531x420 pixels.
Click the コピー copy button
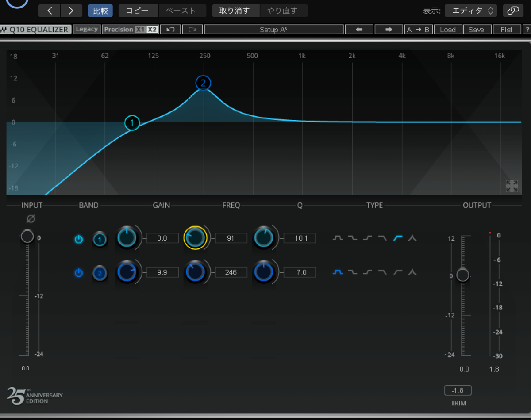click(x=139, y=11)
